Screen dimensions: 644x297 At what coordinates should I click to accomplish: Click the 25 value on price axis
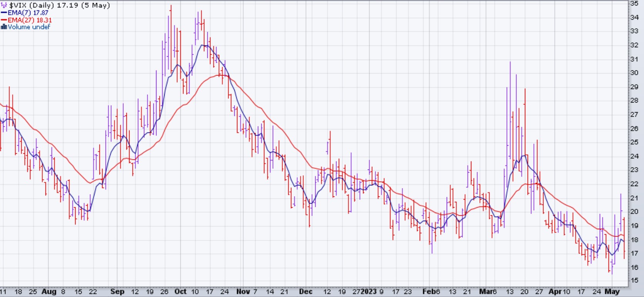click(634, 142)
